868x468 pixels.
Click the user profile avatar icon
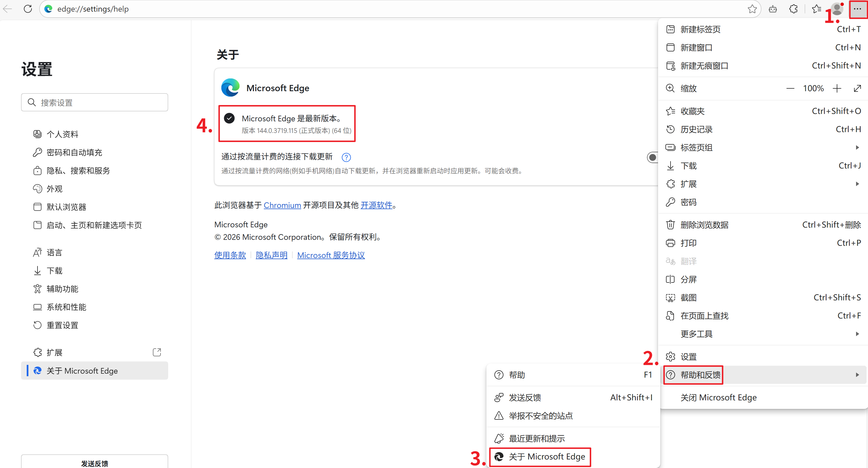837,9
